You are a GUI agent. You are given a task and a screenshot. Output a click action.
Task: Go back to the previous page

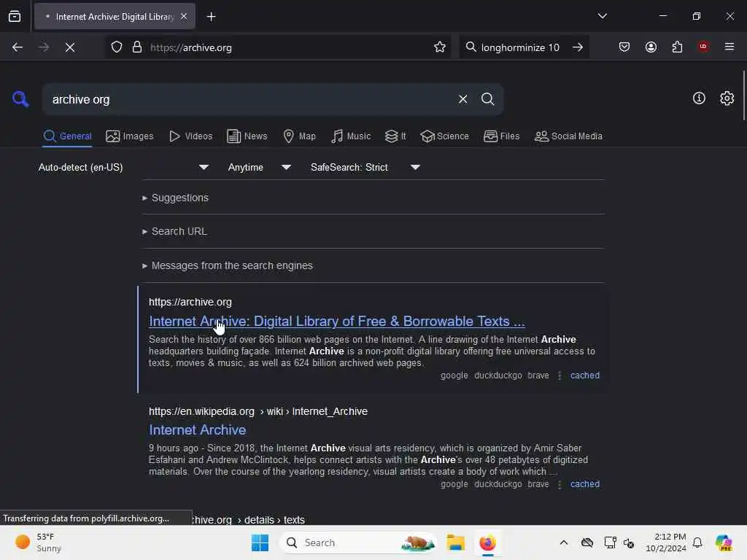pos(18,47)
